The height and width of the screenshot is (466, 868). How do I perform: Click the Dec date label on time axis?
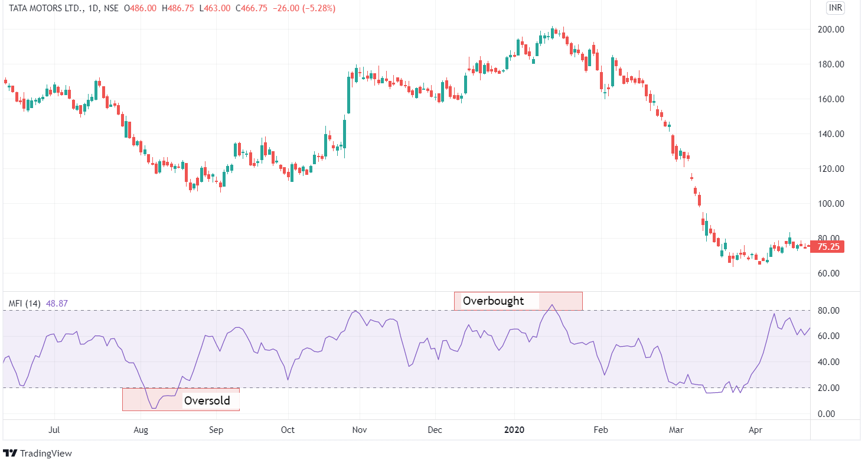435,430
